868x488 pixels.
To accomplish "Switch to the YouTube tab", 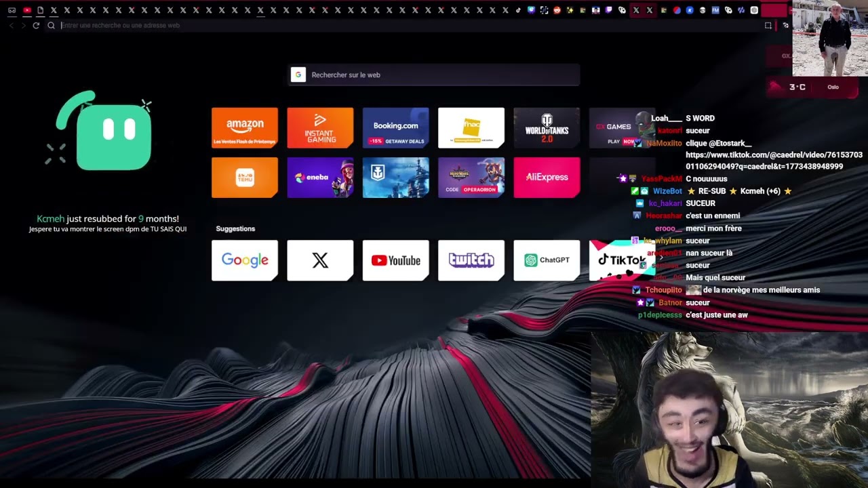I will 27,10.
